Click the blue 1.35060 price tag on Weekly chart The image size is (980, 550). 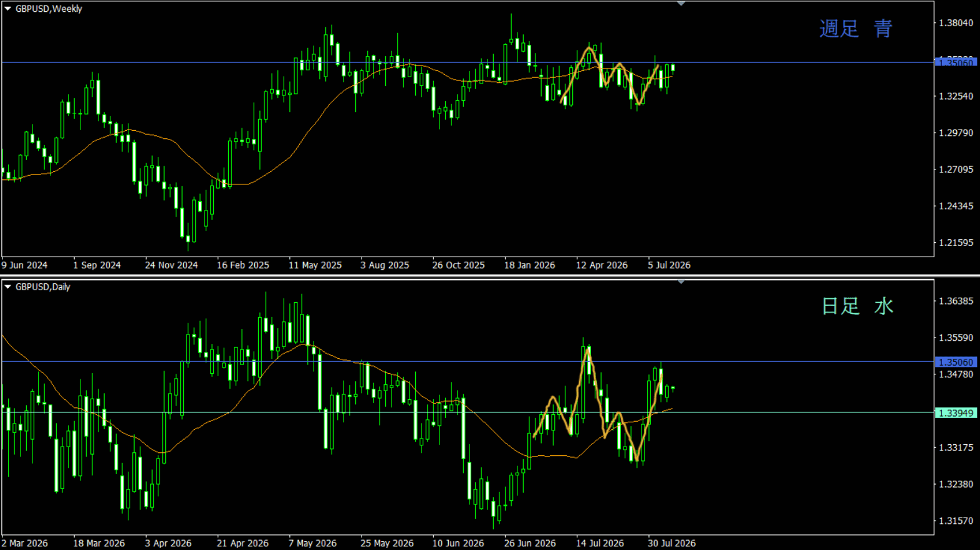coord(956,62)
